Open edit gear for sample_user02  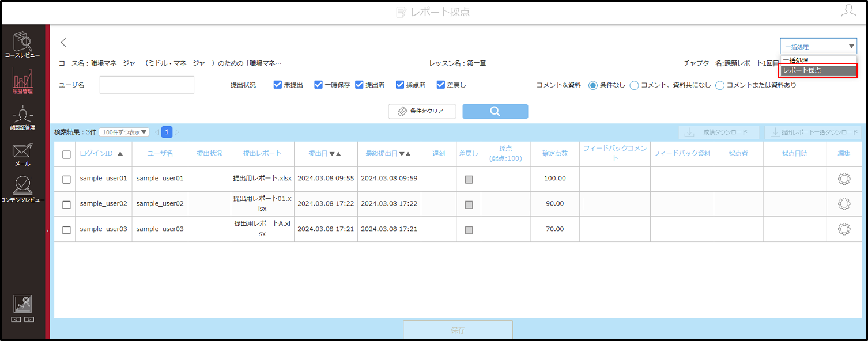coord(844,203)
